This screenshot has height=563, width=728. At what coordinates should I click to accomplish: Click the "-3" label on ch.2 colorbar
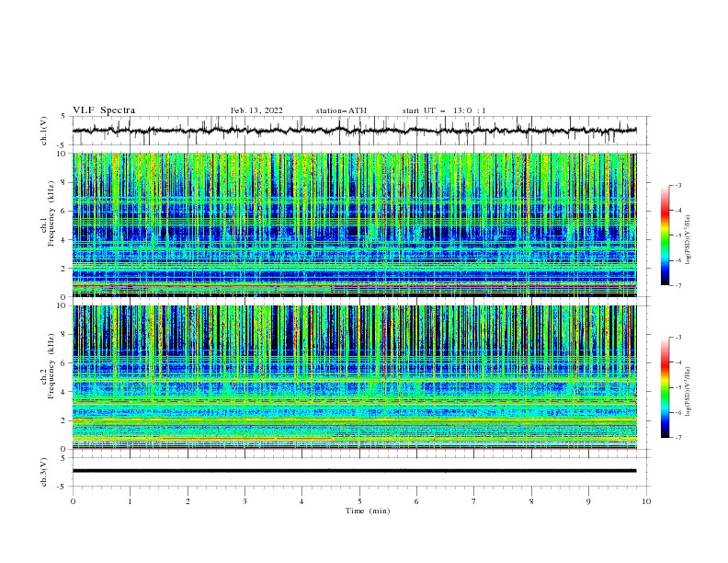pyautogui.click(x=678, y=338)
